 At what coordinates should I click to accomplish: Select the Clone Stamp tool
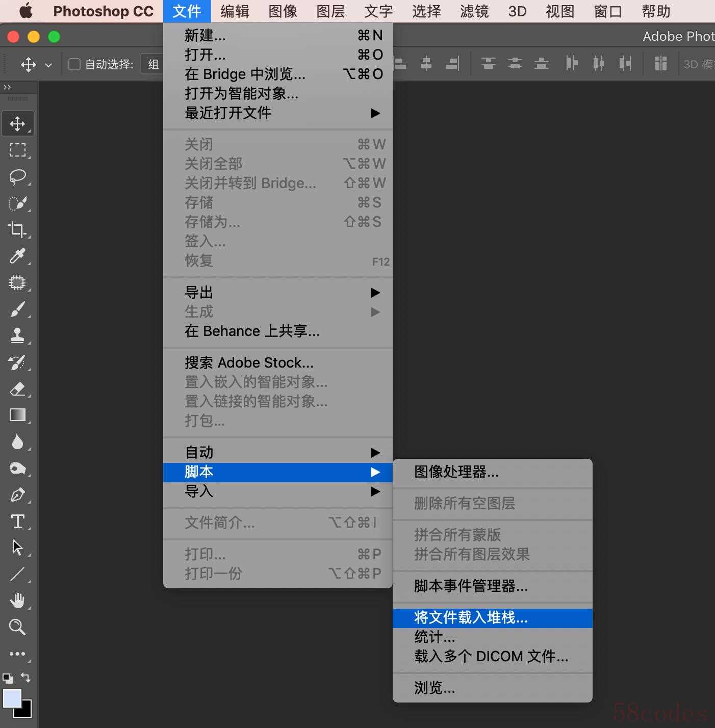click(18, 335)
